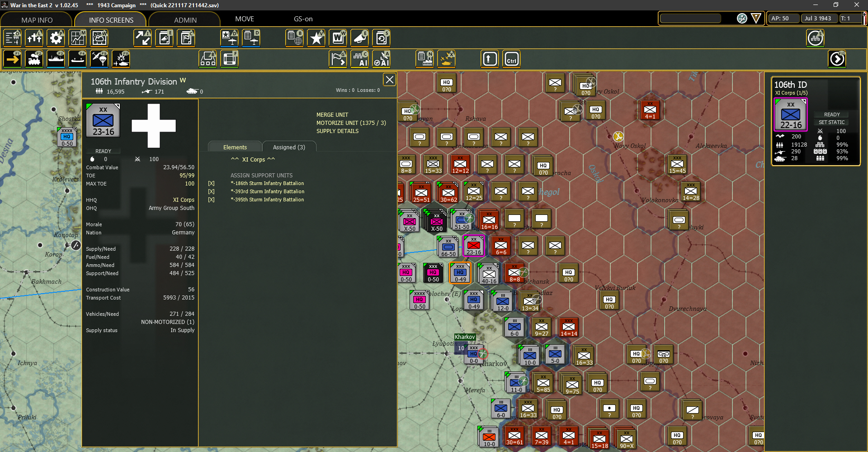Show the weather map icon
This screenshot has height=452, width=868.
(x=99, y=38)
